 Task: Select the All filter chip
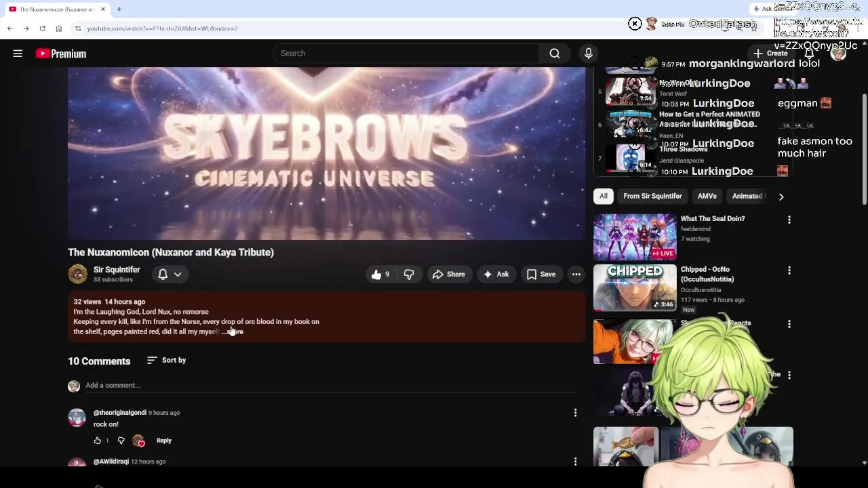603,196
